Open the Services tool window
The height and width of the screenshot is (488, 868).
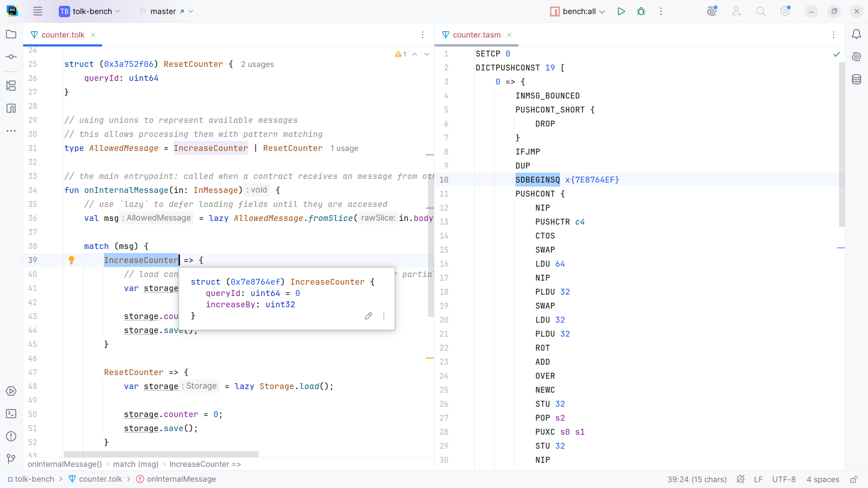coord(11,391)
